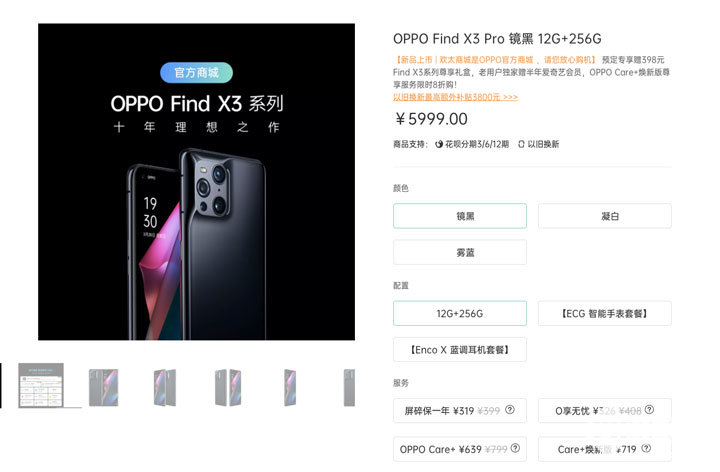This screenshot has height=472, width=720.
Task: Click the main OPPO Find X3 product image
Action: tap(197, 182)
